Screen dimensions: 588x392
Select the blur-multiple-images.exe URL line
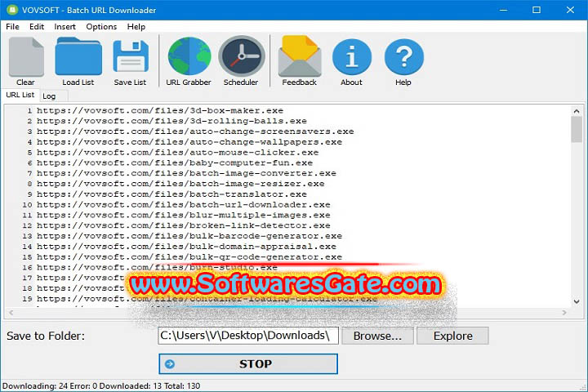pyautogui.click(x=184, y=216)
